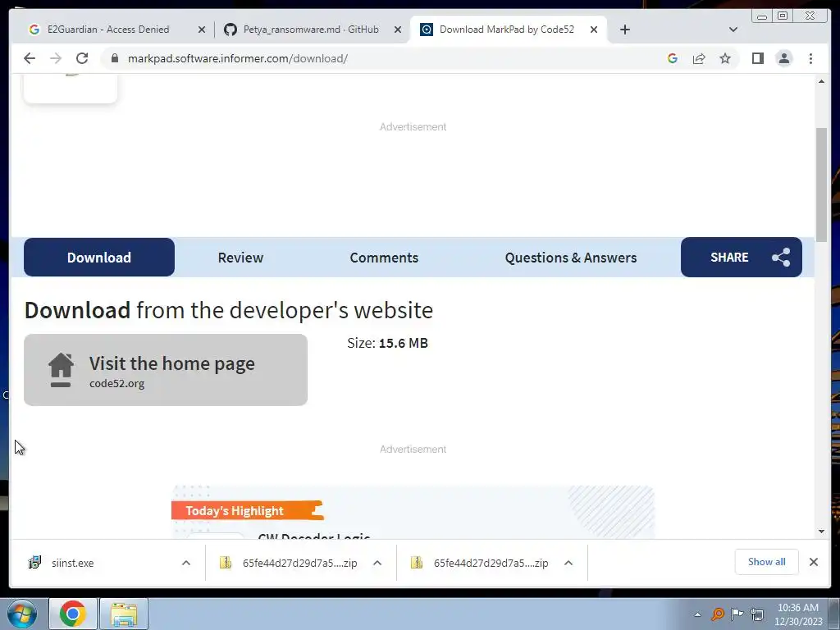Image resolution: width=840 pixels, height=630 pixels.
Task: Click Visit the home page button
Action: [x=166, y=370]
